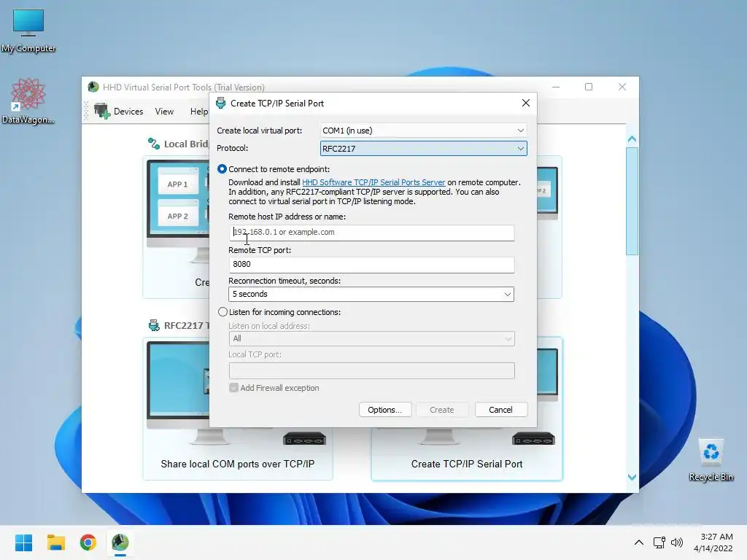Maximize the HHD Virtual Serial Port Tools window
The width and height of the screenshot is (747, 560).
589,87
